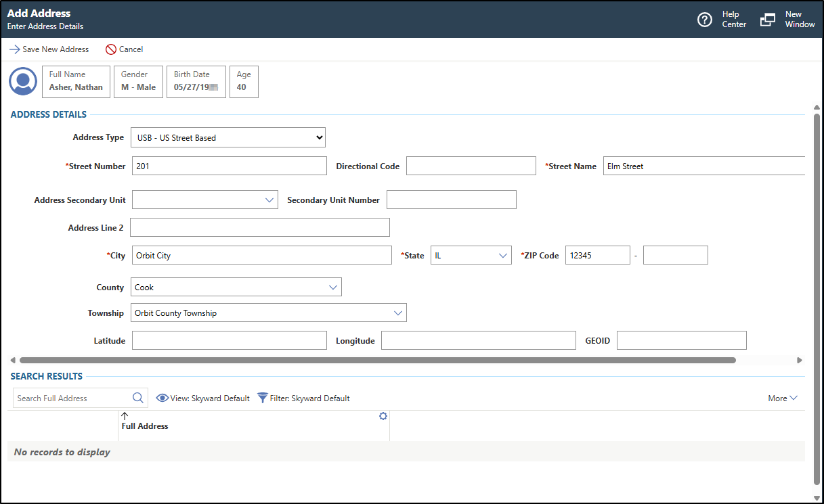Open form in New Window
Image resolution: width=824 pixels, height=504 pixels.
pos(768,20)
